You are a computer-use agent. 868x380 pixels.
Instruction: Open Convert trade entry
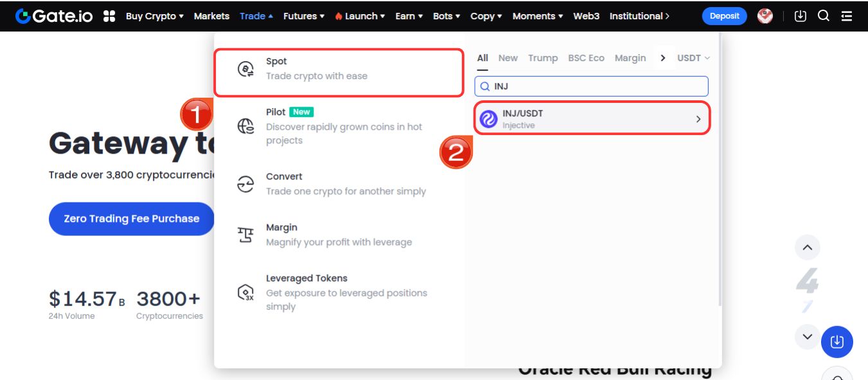(x=339, y=184)
